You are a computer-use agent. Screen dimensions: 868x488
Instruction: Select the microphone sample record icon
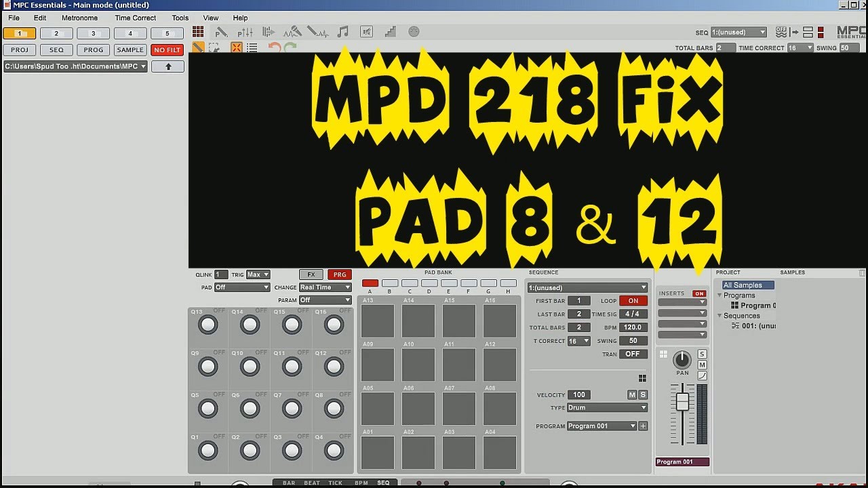coord(292,32)
